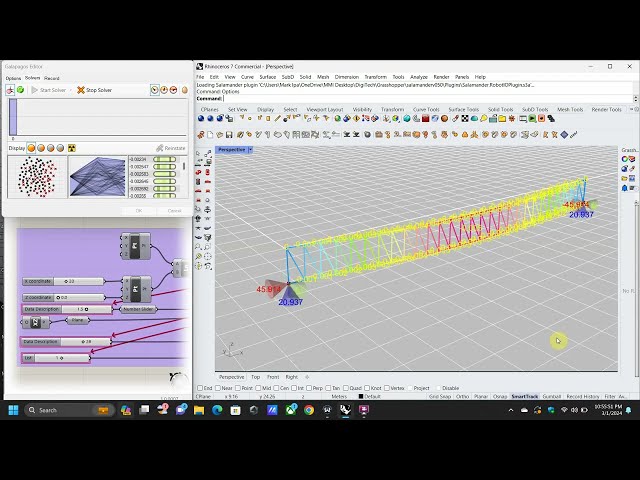Open File Explorer from the taskbar
The height and width of the screenshot is (480, 640).
click(x=199, y=410)
